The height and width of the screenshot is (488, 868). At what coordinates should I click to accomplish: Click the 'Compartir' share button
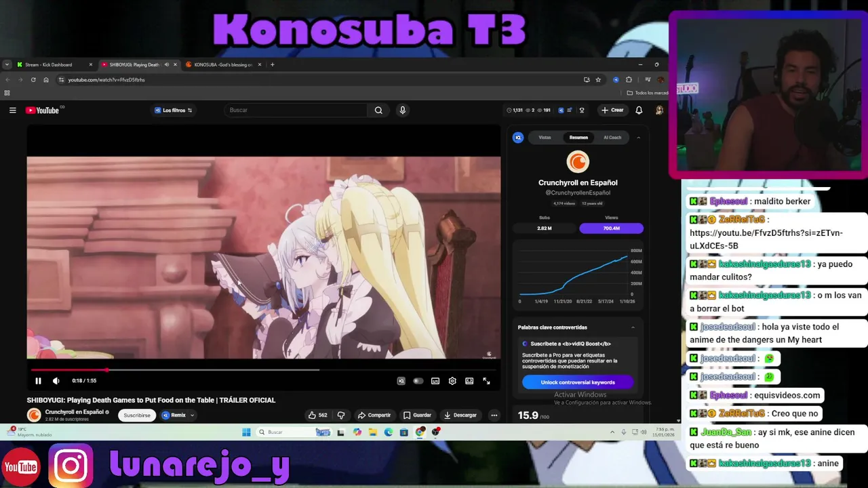pos(374,415)
